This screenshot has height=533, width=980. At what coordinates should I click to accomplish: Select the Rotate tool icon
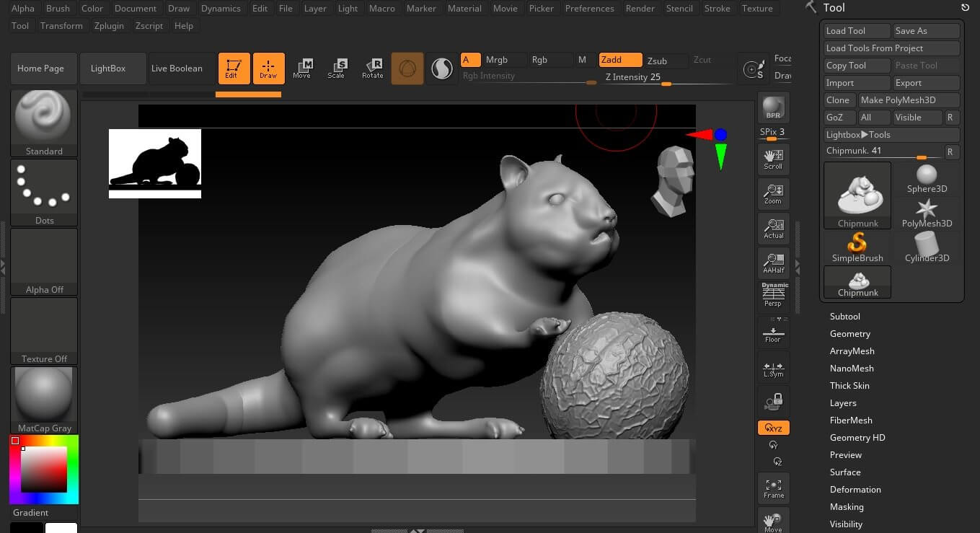372,69
